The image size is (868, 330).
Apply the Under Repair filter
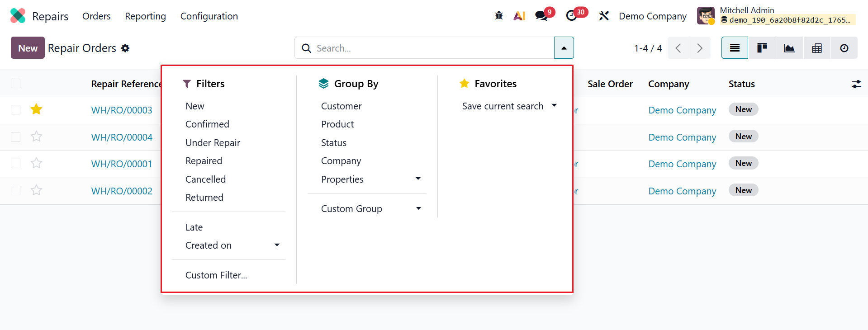pyautogui.click(x=213, y=143)
